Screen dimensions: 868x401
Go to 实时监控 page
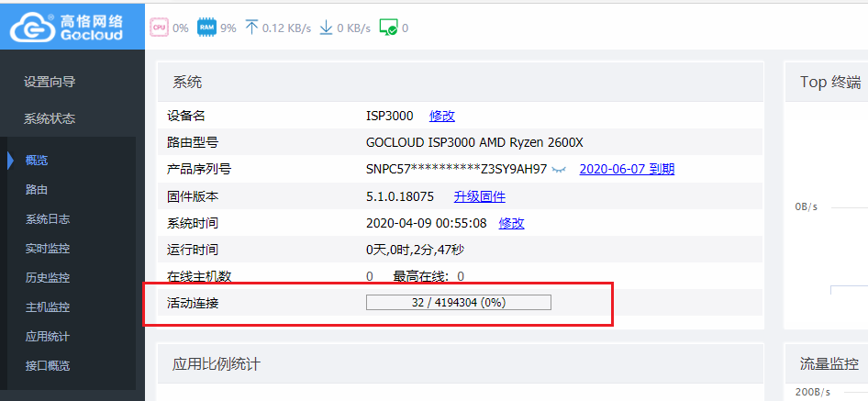(48, 249)
